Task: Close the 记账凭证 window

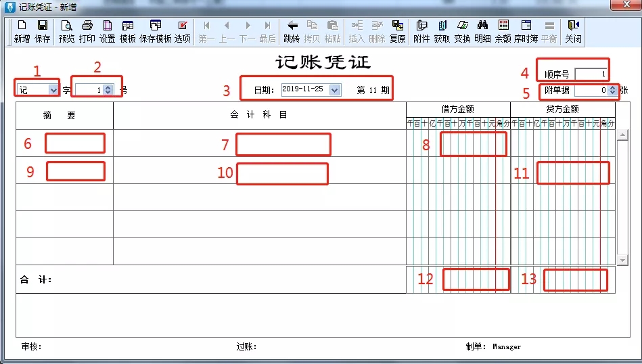Action: (626, 5)
